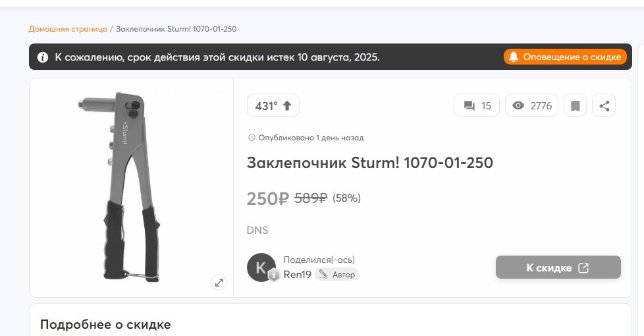Click the bell icon for discount alerts

pos(514,57)
